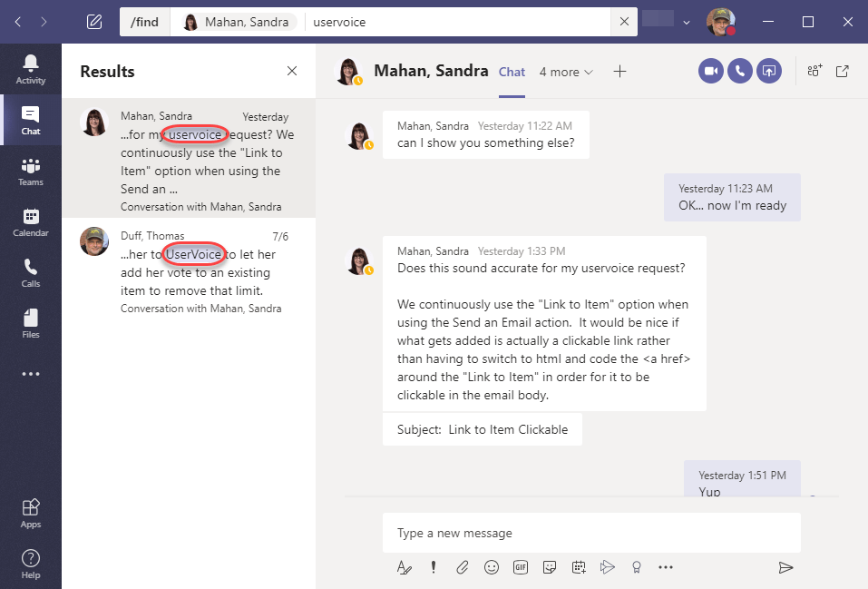Open the Calendar view
The height and width of the screenshot is (589, 868).
pyautogui.click(x=31, y=221)
